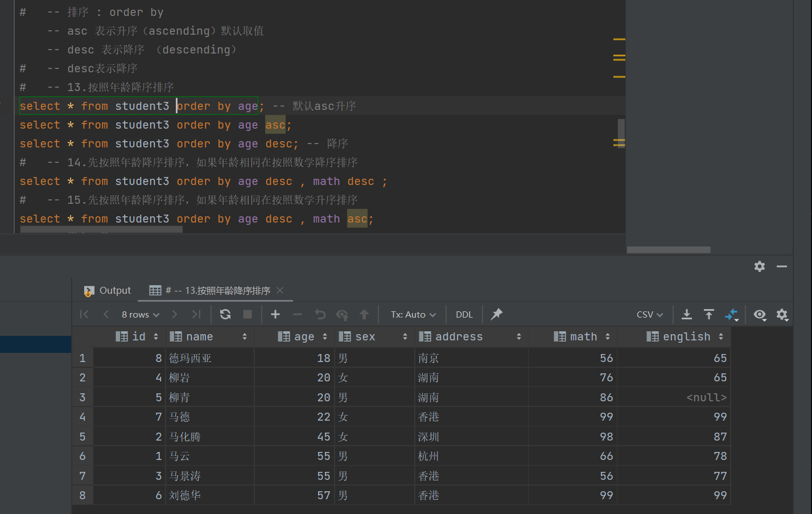Click the highlighted asc keyword in last query

click(x=357, y=219)
